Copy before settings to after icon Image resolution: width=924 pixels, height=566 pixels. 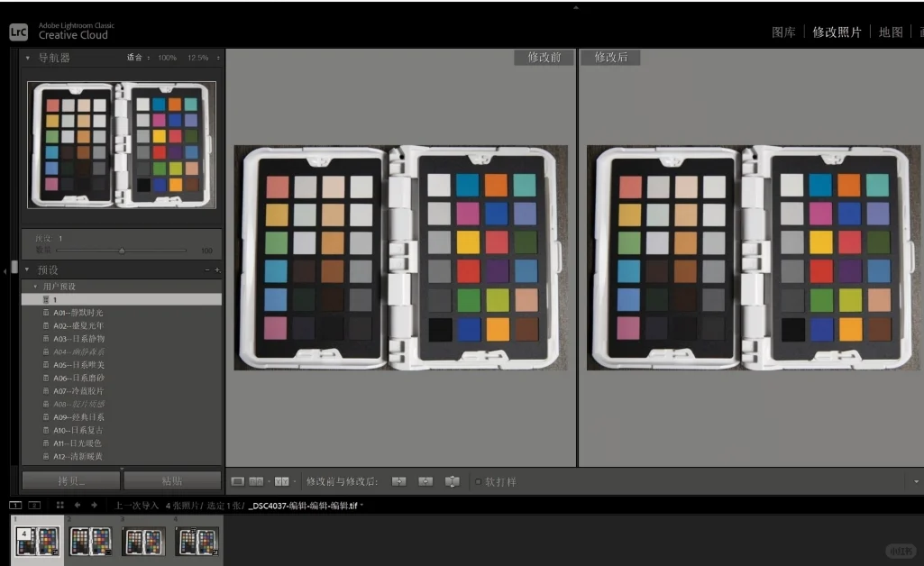click(399, 481)
